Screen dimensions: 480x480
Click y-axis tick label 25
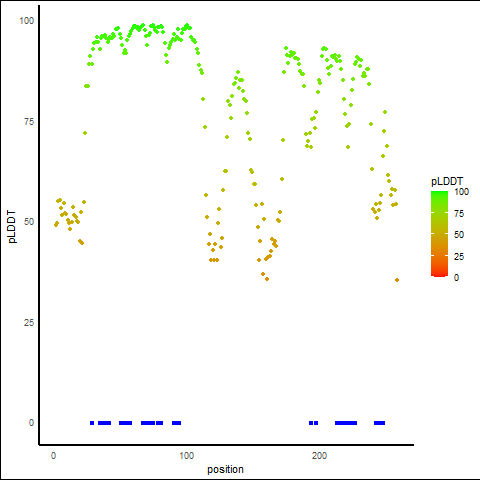point(29,322)
